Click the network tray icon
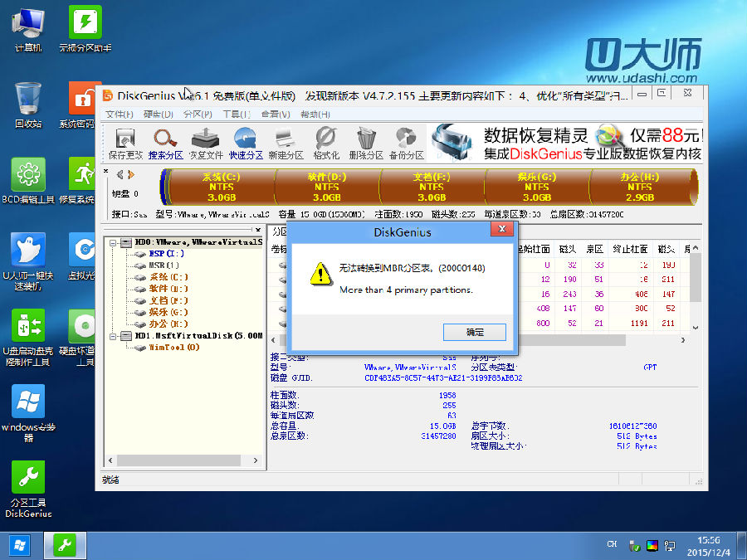Screen dimensions: 747x560 [x=670, y=546]
